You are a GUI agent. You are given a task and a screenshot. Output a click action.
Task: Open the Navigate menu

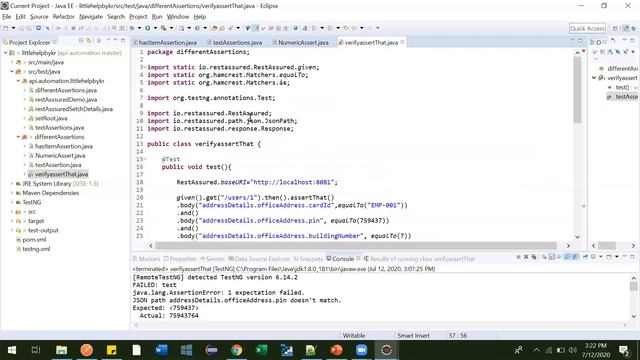coord(91,17)
